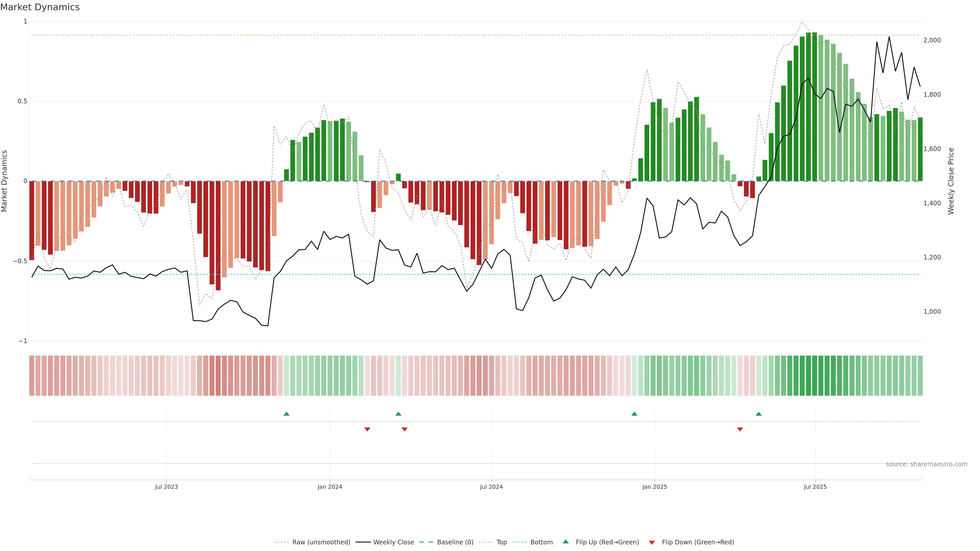
Task: Click last green flip-up marker before Jul 2025
Action: [758, 414]
